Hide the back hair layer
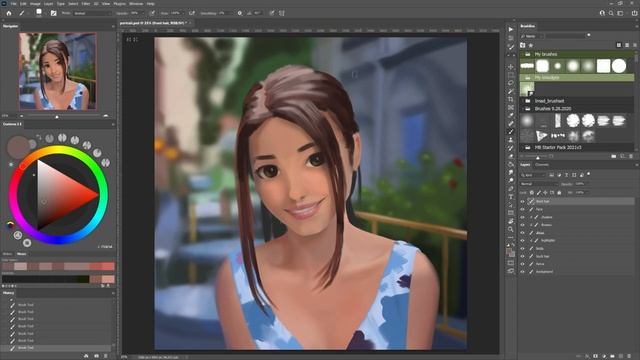This screenshot has height=360, width=640. pyautogui.click(x=522, y=256)
